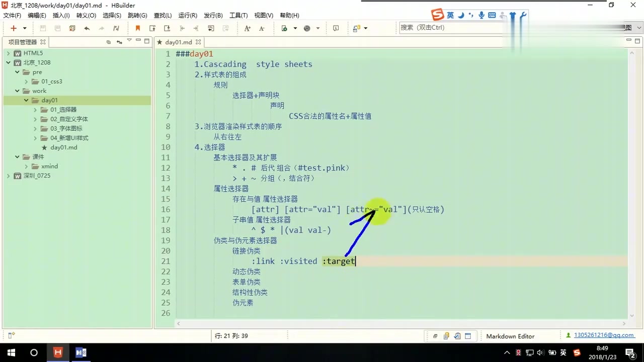Open the 工具(T) menu
Viewport: 644px width, 362px height.
click(x=238, y=15)
